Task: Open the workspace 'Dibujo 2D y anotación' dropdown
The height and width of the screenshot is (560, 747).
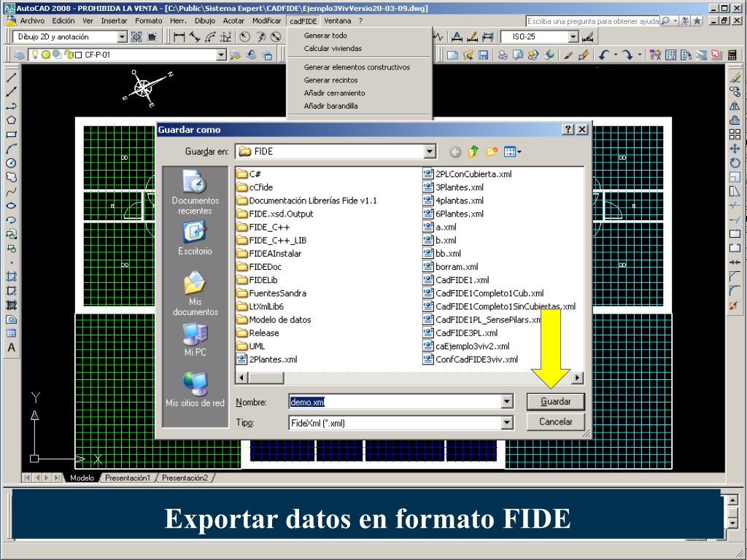Action: click(122, 36)
